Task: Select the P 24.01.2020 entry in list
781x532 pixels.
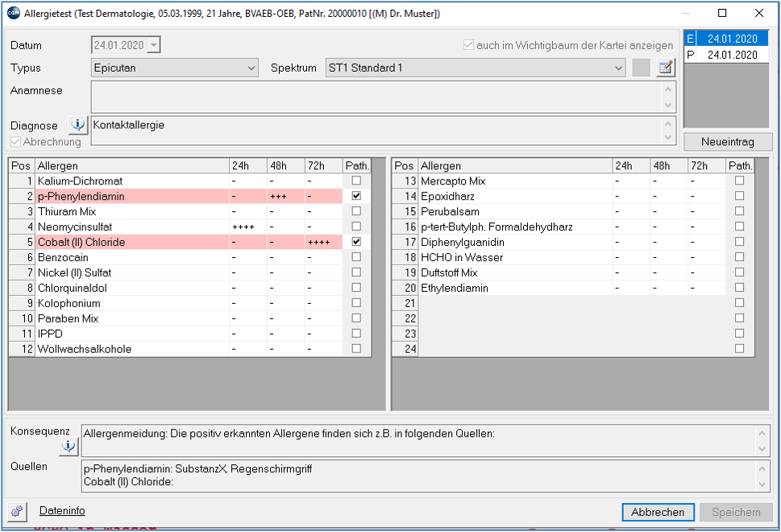Action: pyautogui.click(x=726, y=55)
